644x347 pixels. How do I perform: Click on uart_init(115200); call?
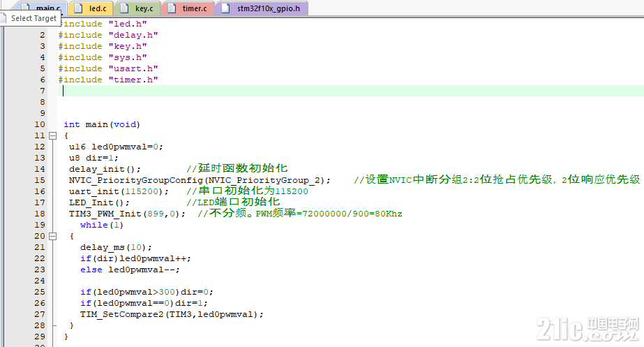click(119, 191)
